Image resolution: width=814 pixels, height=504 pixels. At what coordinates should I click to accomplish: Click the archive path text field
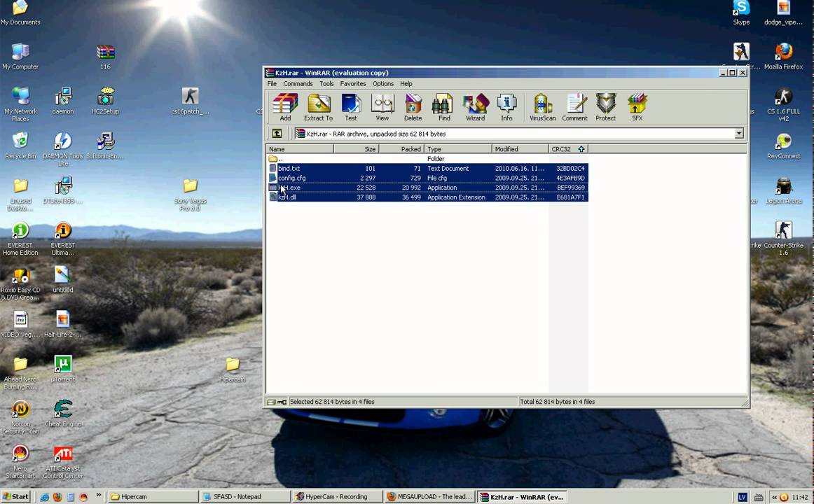click(x=514, y=134)
